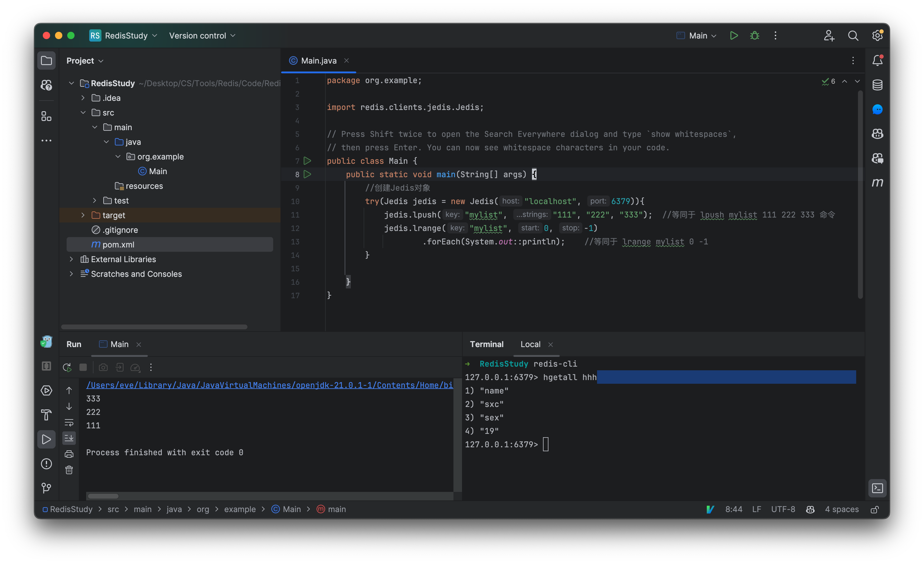Rerun Main in the Run panel
The height and width of the screenshot is (564, 924).
[x=67, y=368]
